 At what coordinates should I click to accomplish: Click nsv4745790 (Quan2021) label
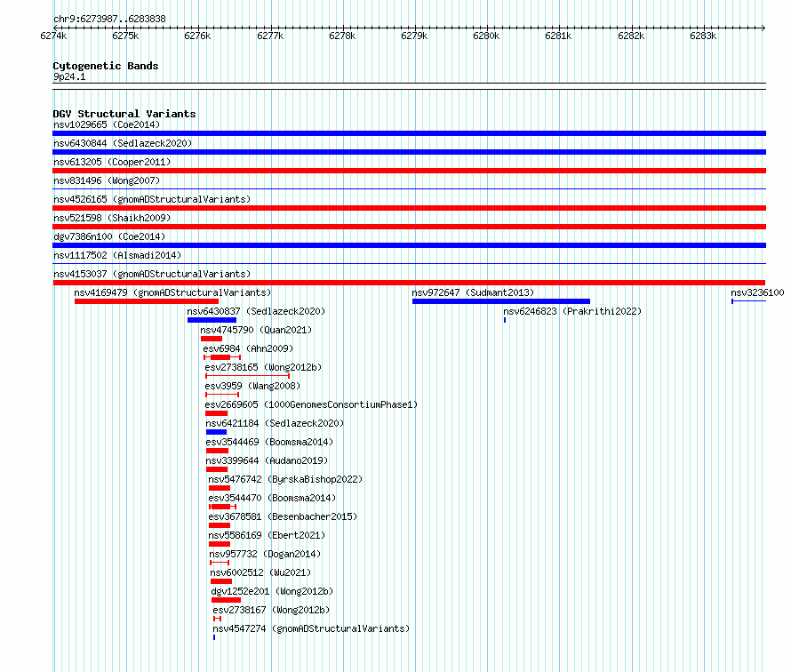click(x=256, y=330)
